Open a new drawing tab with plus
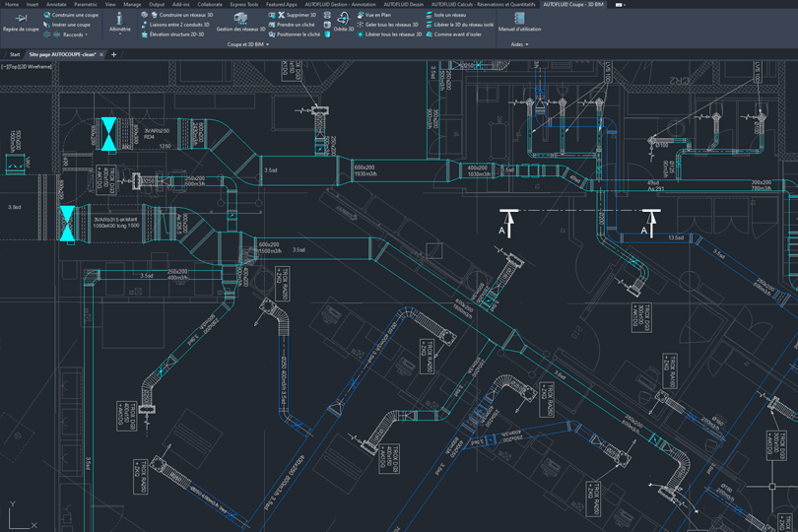The width and height of the screenshot is (798, 532). pos(114,54)
